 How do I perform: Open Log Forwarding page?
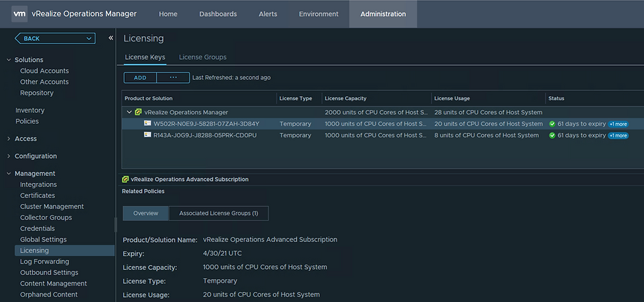pyautogui.click(x=45, y=261)
